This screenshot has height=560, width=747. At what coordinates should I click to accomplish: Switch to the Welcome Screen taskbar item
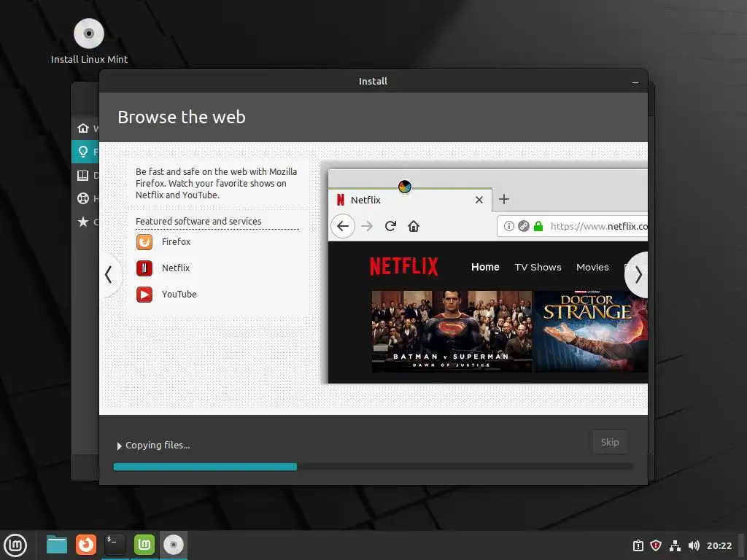tap(144, 545)
